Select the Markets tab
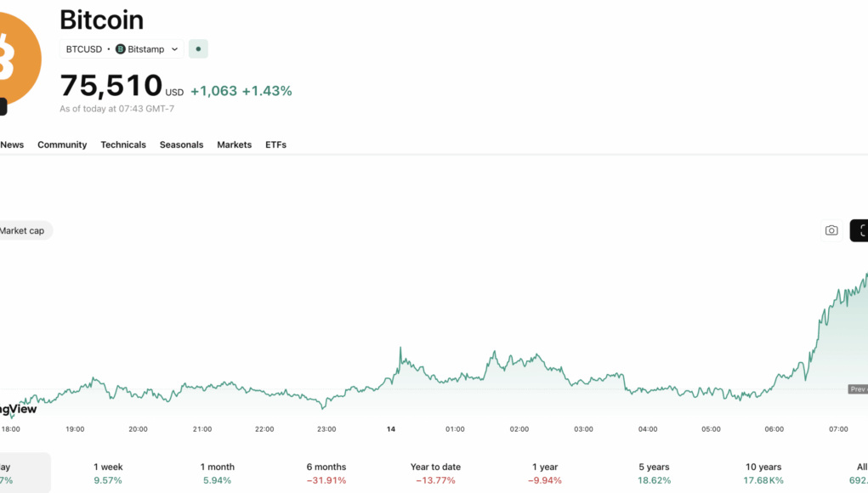The width and height of the screenshot is (868, 493). [234, 144]
